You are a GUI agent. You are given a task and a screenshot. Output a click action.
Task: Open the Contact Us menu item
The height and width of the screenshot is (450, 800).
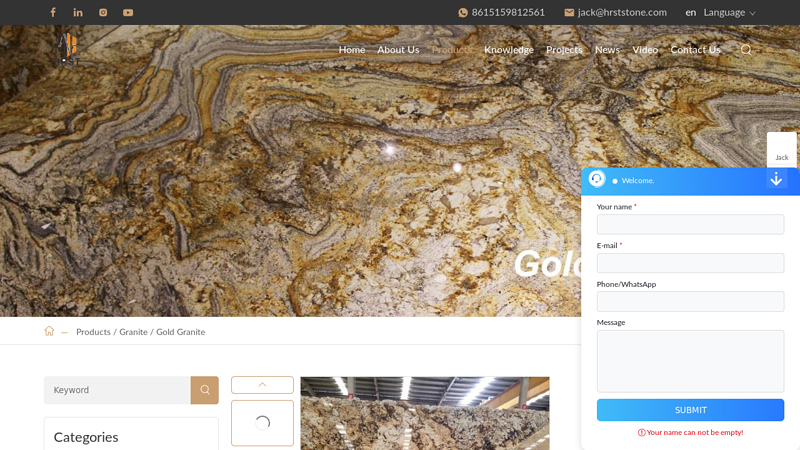click(695, 49)
